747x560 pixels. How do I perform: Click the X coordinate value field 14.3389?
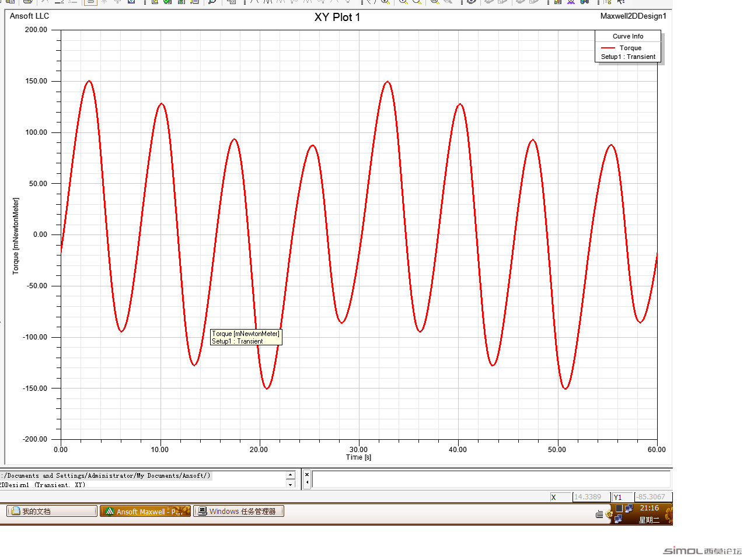tap(591, 497)
